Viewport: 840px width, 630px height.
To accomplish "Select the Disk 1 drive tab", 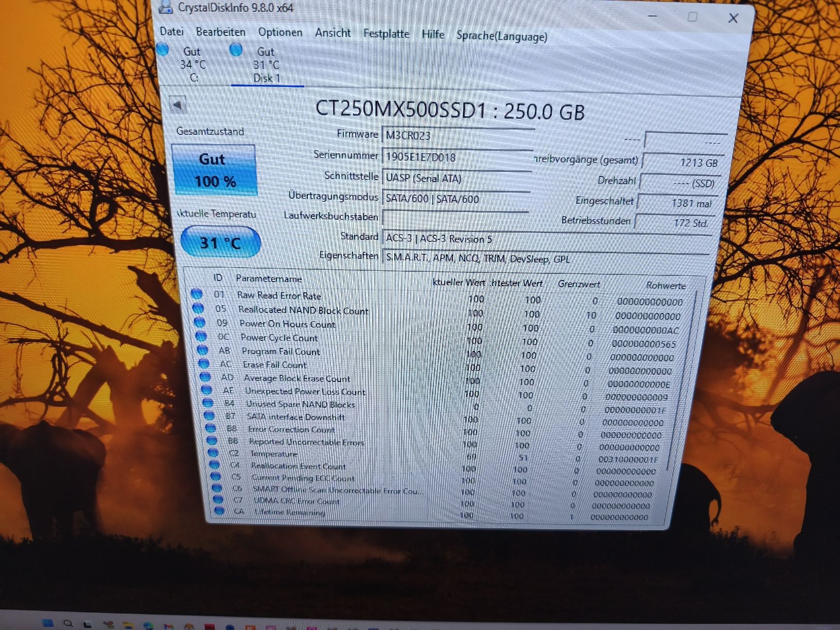I will point(267,65).
